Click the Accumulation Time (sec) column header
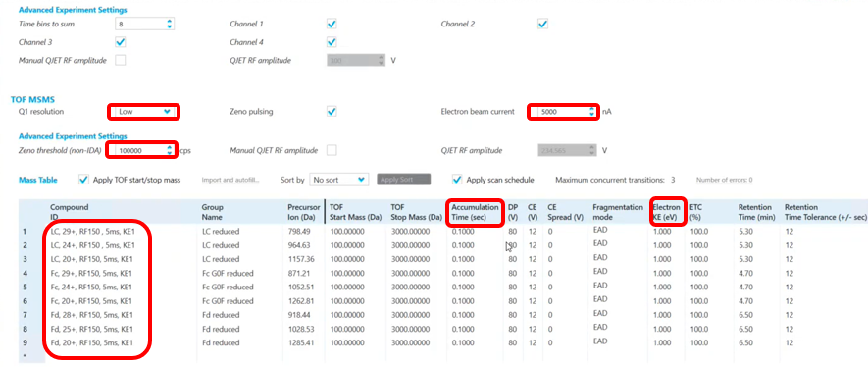 coord(475,212)
